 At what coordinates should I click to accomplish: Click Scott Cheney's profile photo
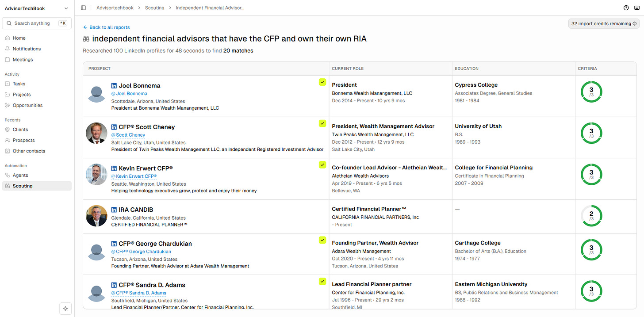[96, 134]
